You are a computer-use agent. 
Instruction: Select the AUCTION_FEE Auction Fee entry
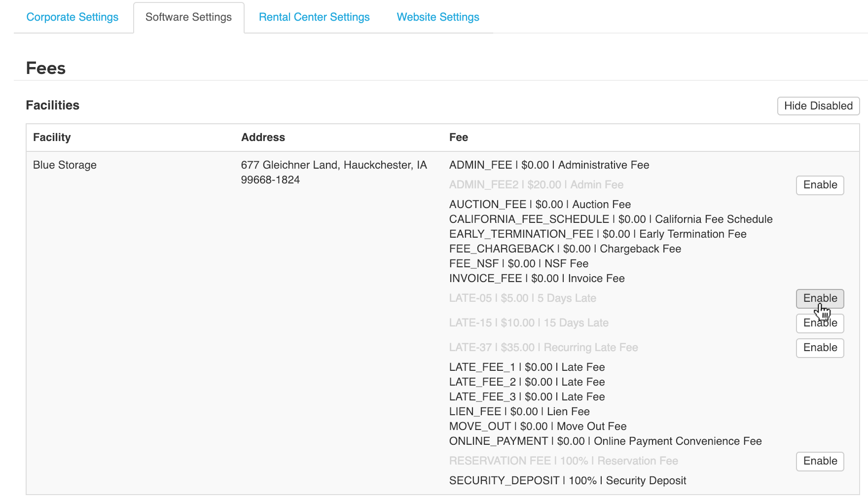coord(540,204)
